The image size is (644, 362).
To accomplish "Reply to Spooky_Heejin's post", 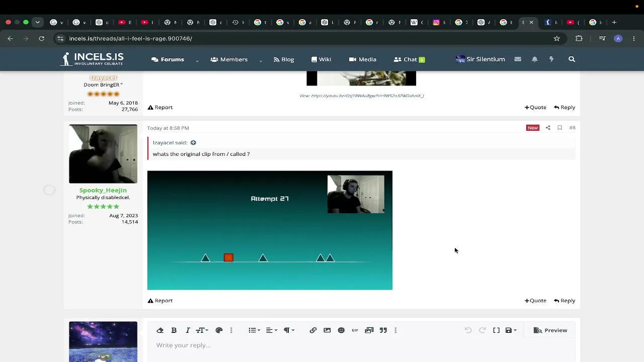I will point(565,301).
